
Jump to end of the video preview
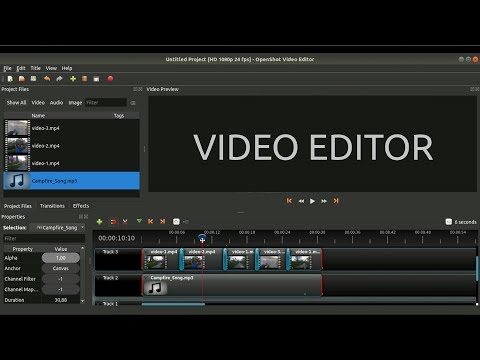(x=336, y=201)
